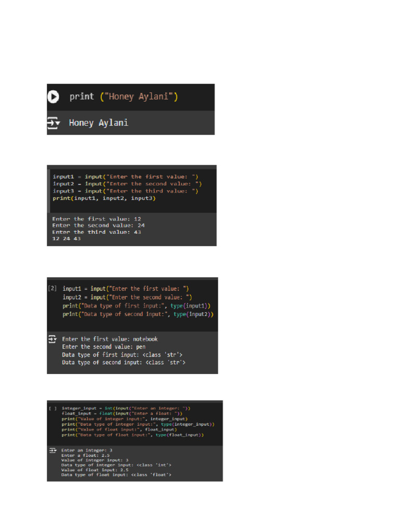
Task: Click the empty [ ] cell execution counter
Action: pyautogui.click(x=52, y=408)
